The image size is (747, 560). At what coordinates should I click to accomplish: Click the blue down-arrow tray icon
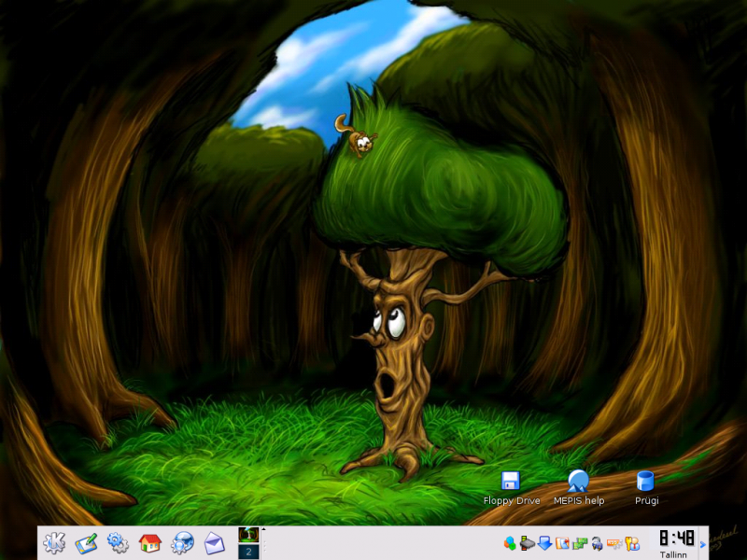coord(544,543)
